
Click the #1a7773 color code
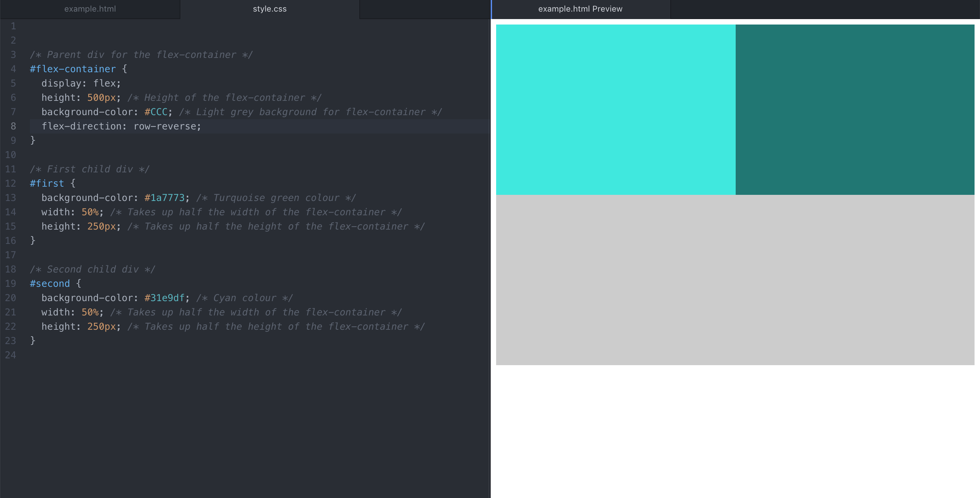click(x=164, y=198)
